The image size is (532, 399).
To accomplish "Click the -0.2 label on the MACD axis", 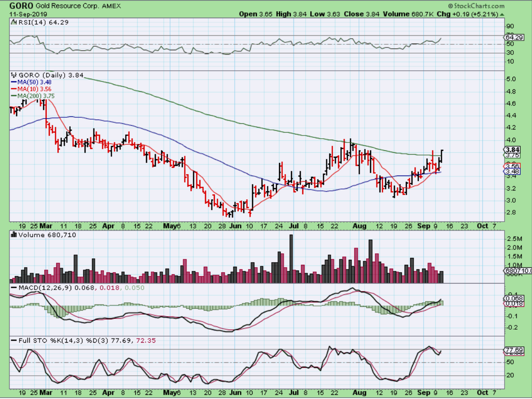I will (x=512, y=327).
